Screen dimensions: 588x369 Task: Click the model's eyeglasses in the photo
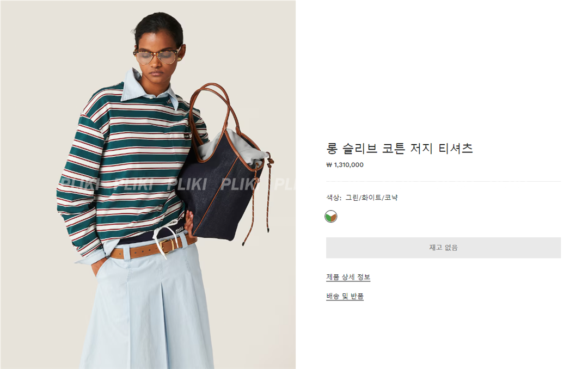point(156,56)
